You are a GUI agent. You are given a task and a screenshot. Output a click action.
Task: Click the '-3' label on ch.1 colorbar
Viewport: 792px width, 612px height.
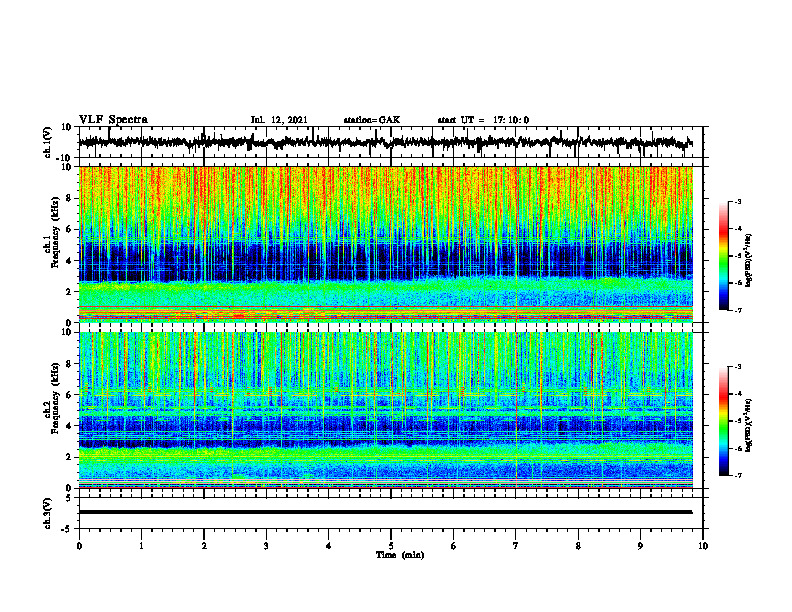pyautogui.click(x=738, y=202)
